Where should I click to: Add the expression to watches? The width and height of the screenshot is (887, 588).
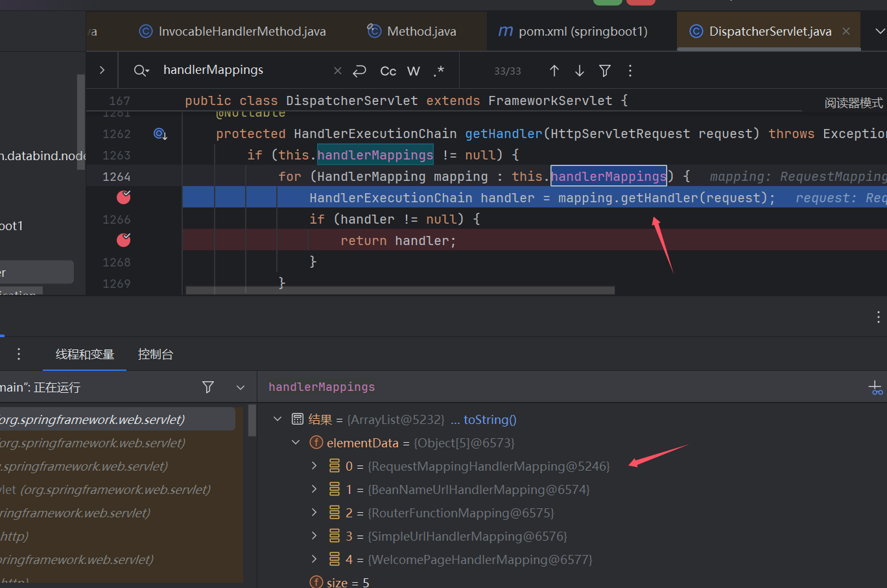[x=875, y=388]
